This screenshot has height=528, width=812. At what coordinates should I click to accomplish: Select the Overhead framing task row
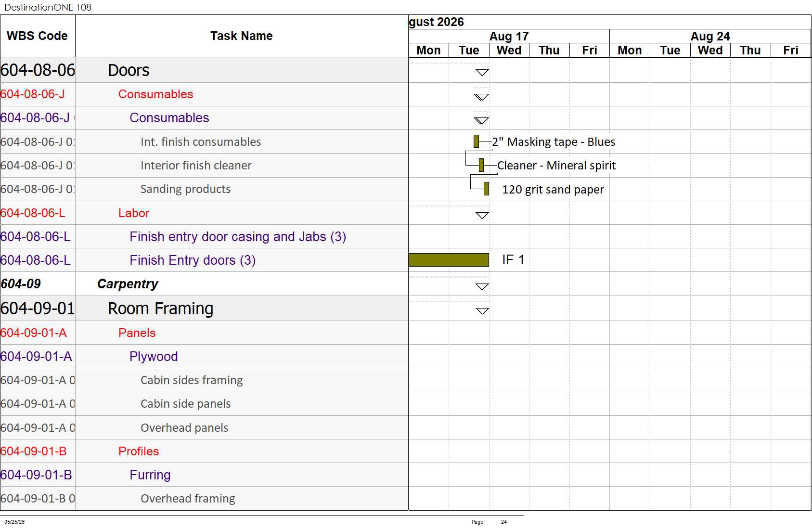click(204, 499)
